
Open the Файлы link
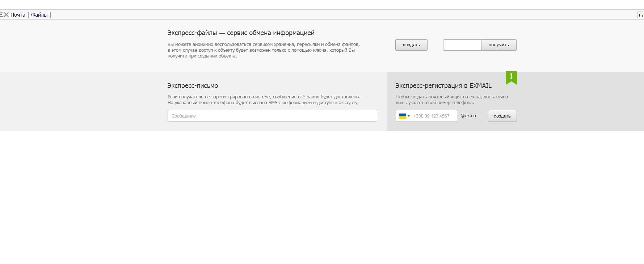(39, 15)
